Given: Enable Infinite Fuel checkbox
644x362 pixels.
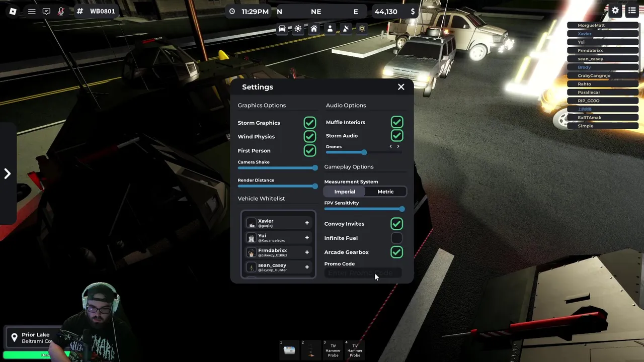Looking at the screenshot, I should (x=396, y=238).
